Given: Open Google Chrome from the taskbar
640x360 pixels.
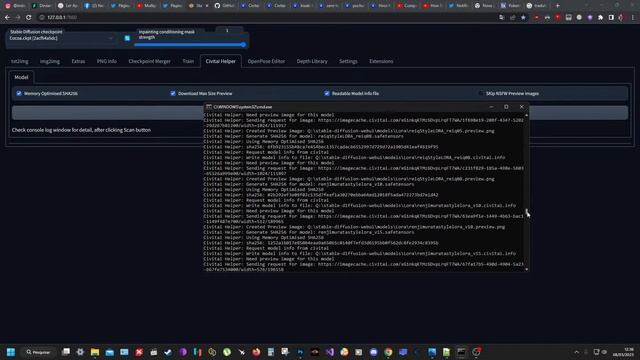Looking at the screenshot, I should 388,352.
